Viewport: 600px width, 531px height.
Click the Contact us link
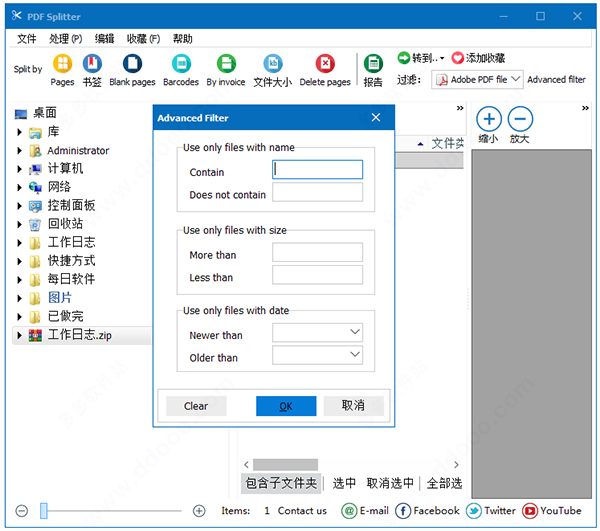tap(302, 511)
